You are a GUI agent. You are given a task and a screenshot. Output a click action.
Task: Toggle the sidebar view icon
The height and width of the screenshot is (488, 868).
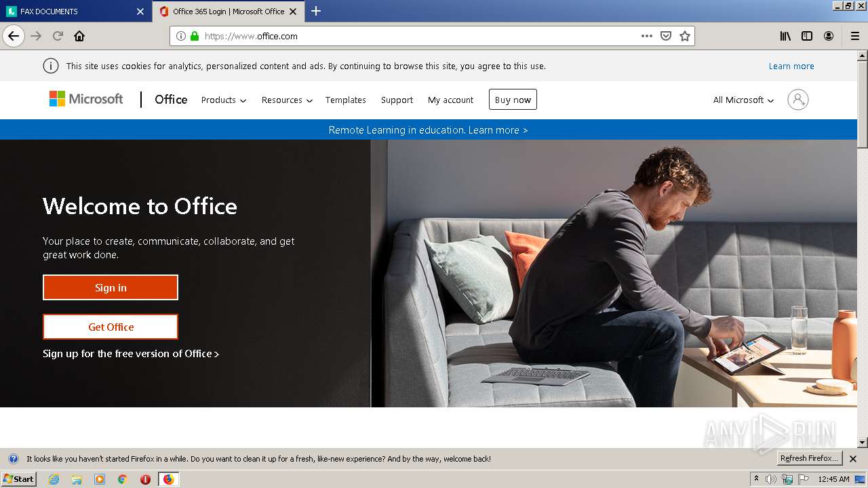[x=807, y=36]
